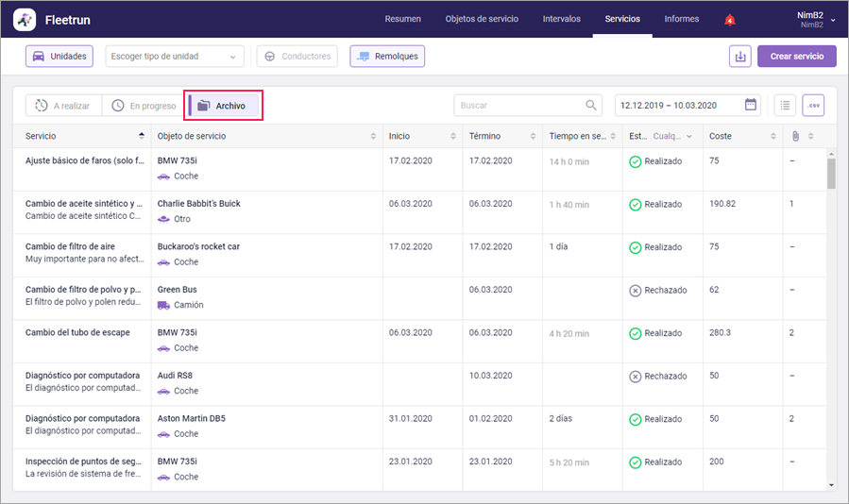Screen dimensions: 849x504
Task: Open the Estado 'Cualquiera' filter dropdown
Action: pos(672,137)
